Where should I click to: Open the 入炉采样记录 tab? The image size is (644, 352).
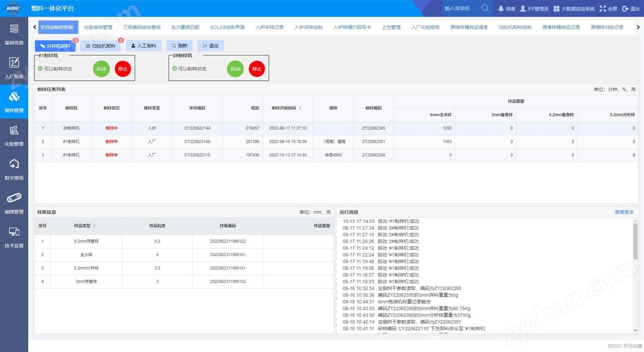pos(270,27)
